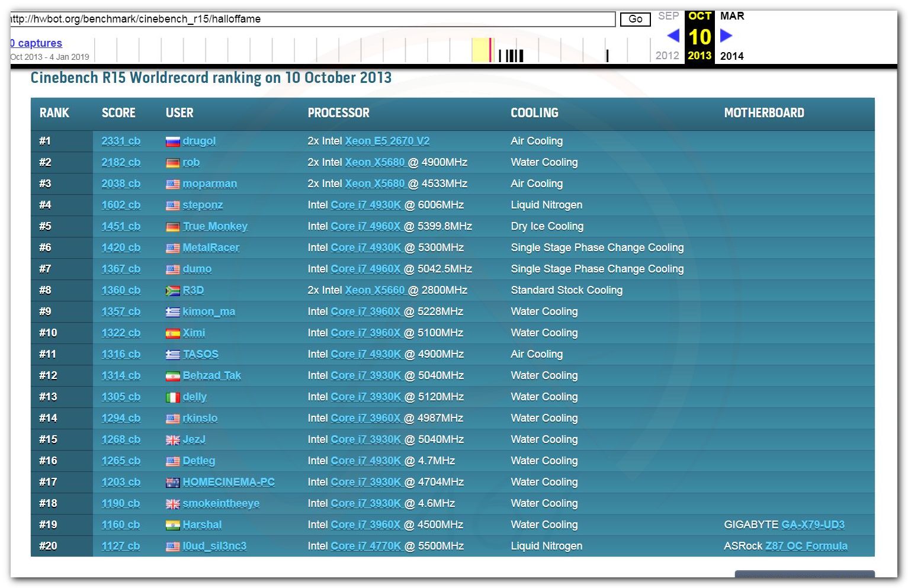908x588 pixels.
Task: Open the 1602 cb score link
Action: pos(121,205)
